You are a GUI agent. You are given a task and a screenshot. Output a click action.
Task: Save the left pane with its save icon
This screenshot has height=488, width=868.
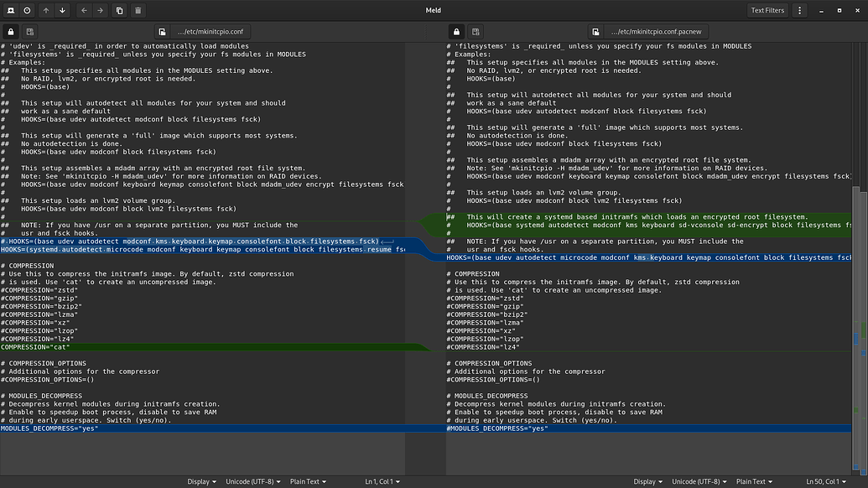[x=29, y=31]
